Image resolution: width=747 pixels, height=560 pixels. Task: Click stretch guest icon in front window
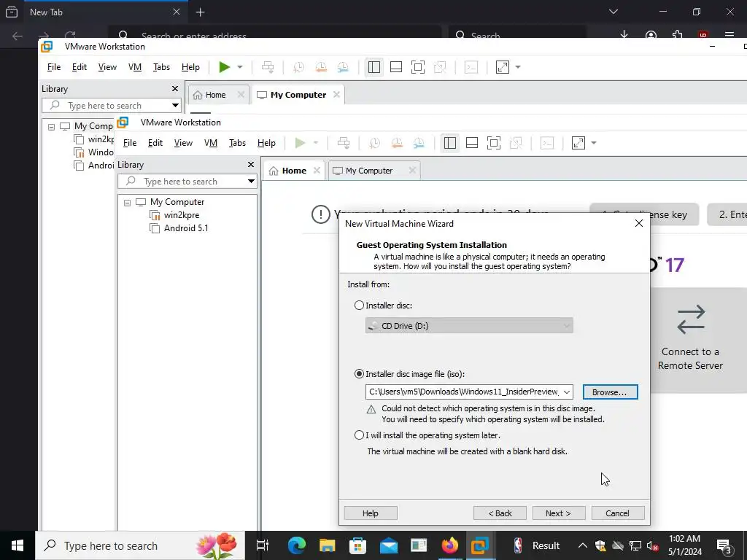pyautogui.click(x=578, y=143)
